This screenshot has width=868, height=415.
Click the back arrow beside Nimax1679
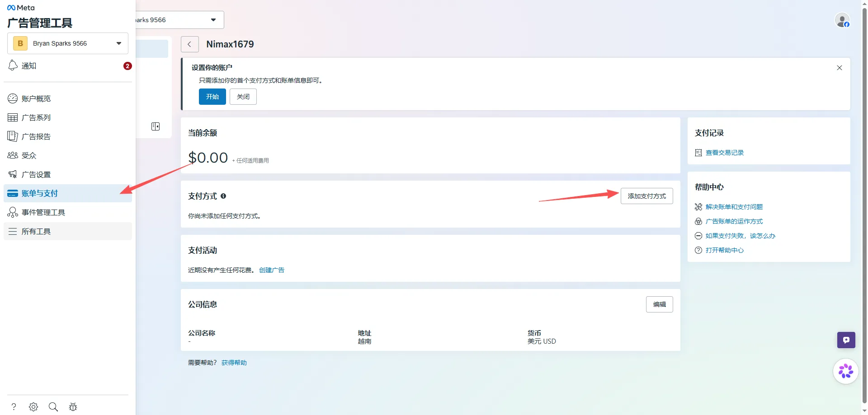tap(189, 44)
